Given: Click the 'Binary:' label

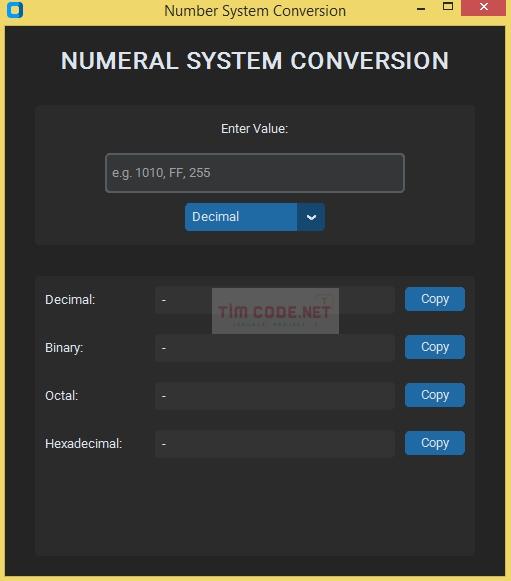Looking at the screenshot, I should (x=64, y=348).
